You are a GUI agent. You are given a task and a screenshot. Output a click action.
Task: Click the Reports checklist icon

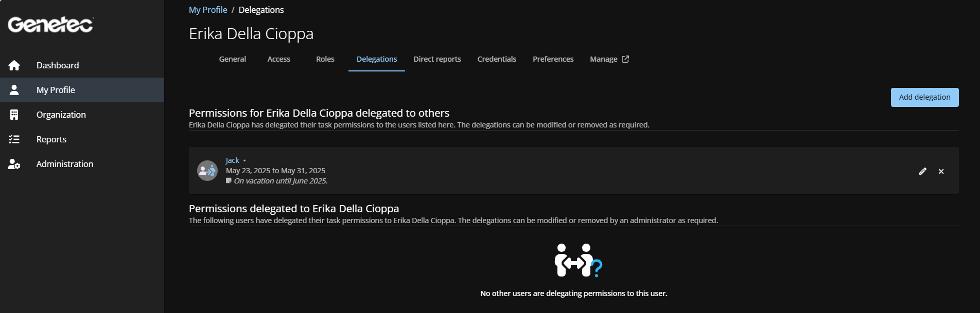(x=14, y=139)
